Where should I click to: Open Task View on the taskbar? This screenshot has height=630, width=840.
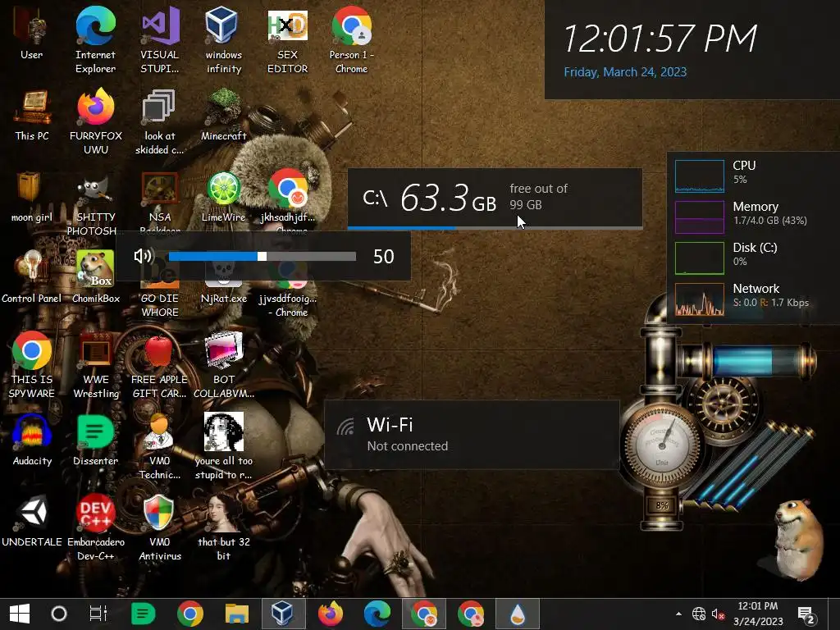click(98, 614)
